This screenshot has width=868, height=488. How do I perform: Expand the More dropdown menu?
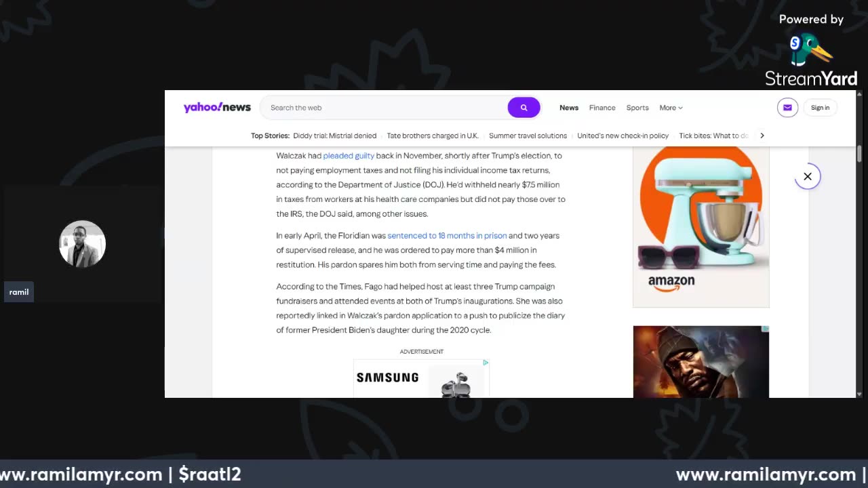pos(671,108)
